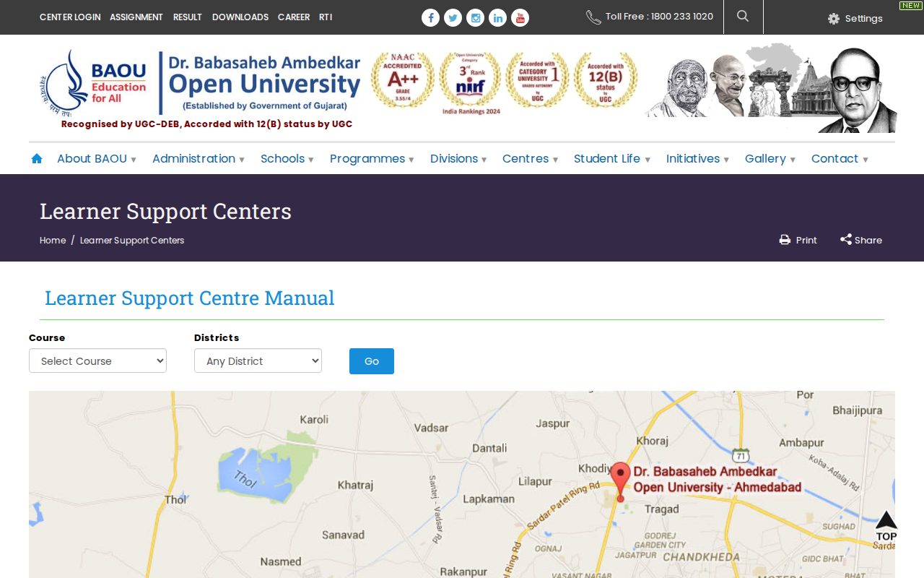
Task: Click the Go button
Action: tap(372, 361)
